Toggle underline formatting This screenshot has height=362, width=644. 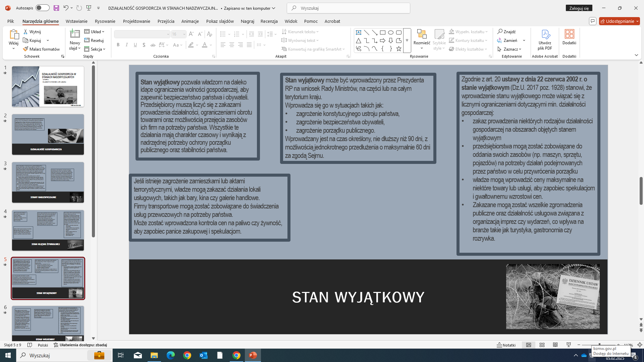tap(136, 45)
